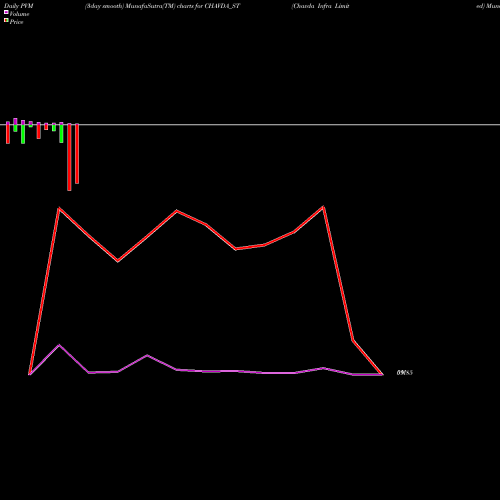This screenshot has width=500, height=500.
Task: Click the red-green Price legend swatch
Action: click(x=6, y=21)
